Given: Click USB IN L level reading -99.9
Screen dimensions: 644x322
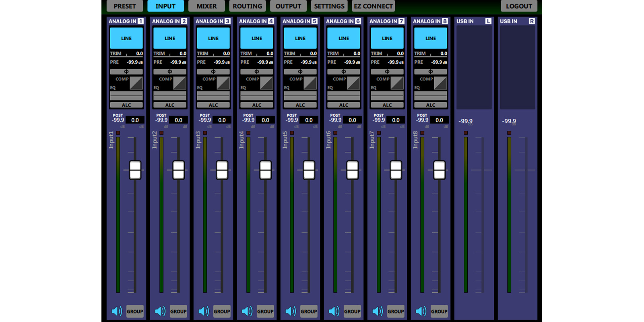Looking at the screenshot, I should point(466,121).
